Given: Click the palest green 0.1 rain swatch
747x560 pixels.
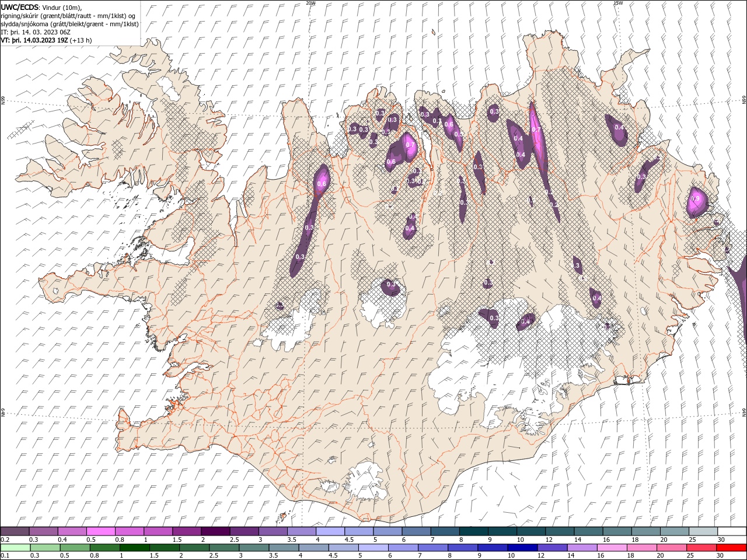Looking at the screenshot, I should pos(15,548).
